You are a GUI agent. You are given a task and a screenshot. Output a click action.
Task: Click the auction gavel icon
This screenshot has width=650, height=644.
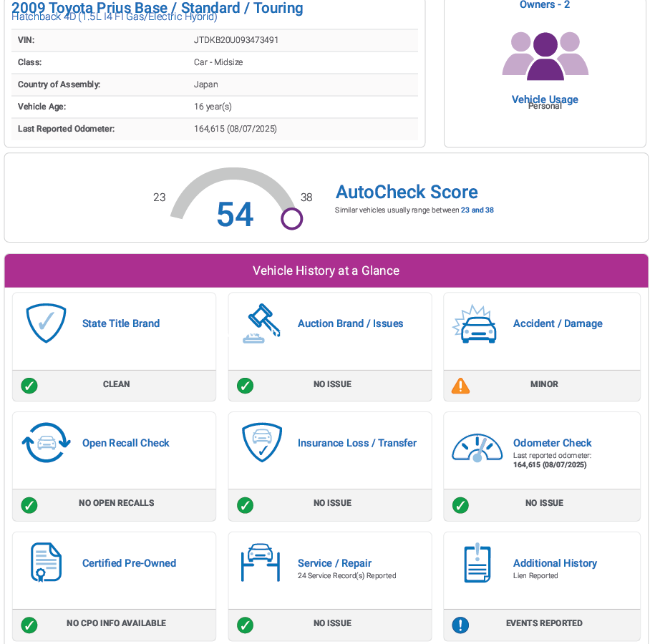261,323
